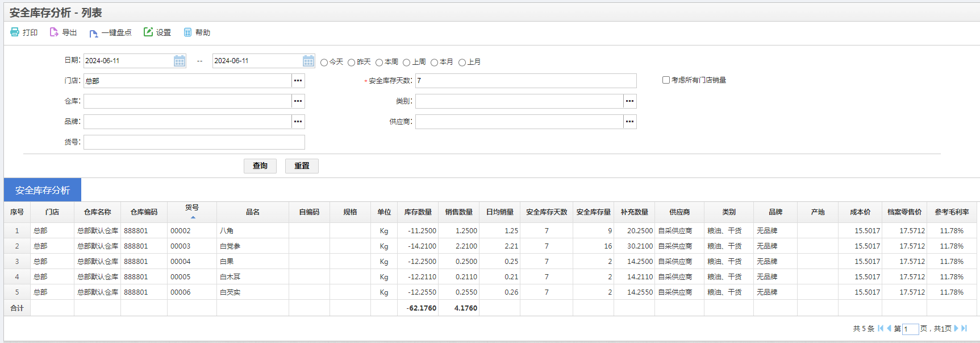Click the 供应商 text field
Viewport: 980px width, 343px height.
pyautogui.click(x=519, y=122)
